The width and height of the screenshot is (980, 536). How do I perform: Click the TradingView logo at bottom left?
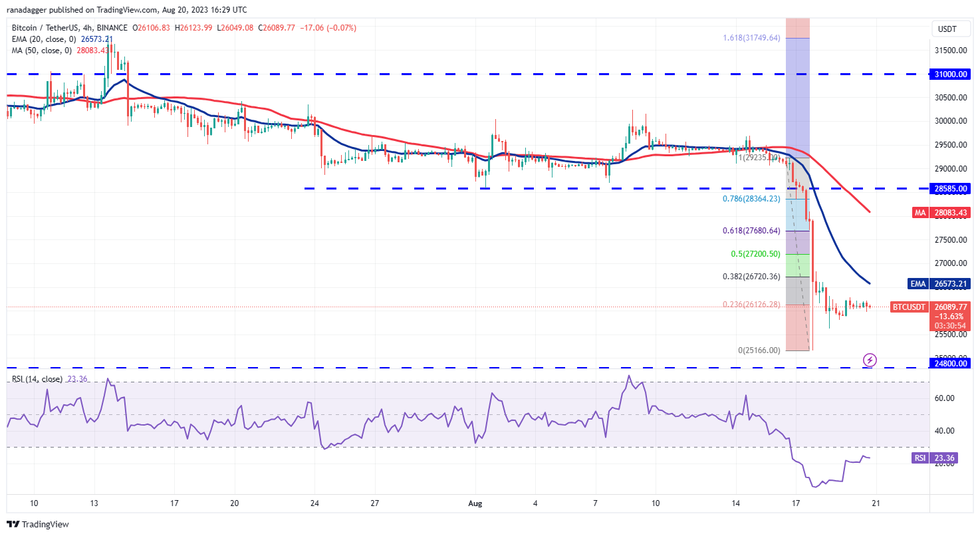click(x=39, y=524)
